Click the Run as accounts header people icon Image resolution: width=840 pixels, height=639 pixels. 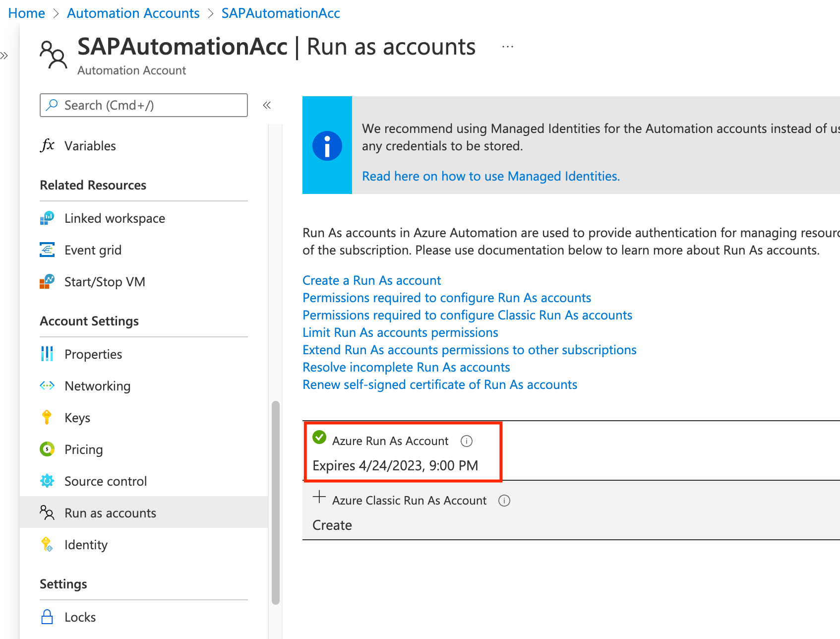click(x=53, y=55)
